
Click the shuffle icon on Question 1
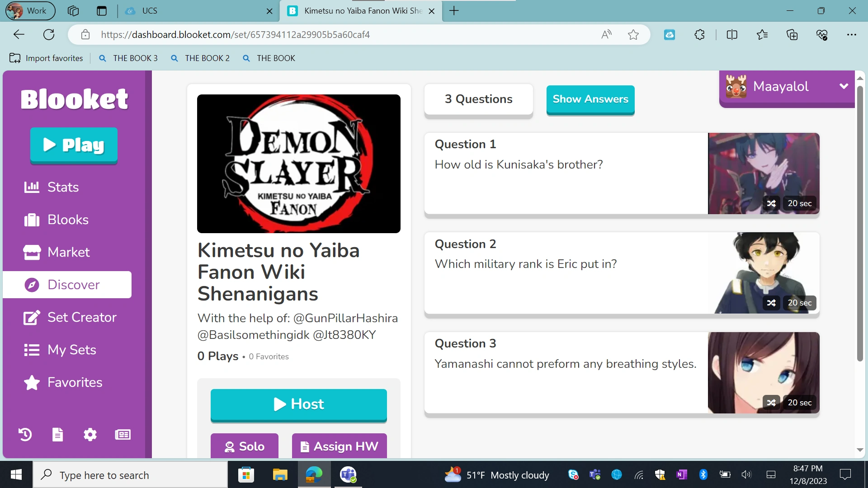(772, 203)
